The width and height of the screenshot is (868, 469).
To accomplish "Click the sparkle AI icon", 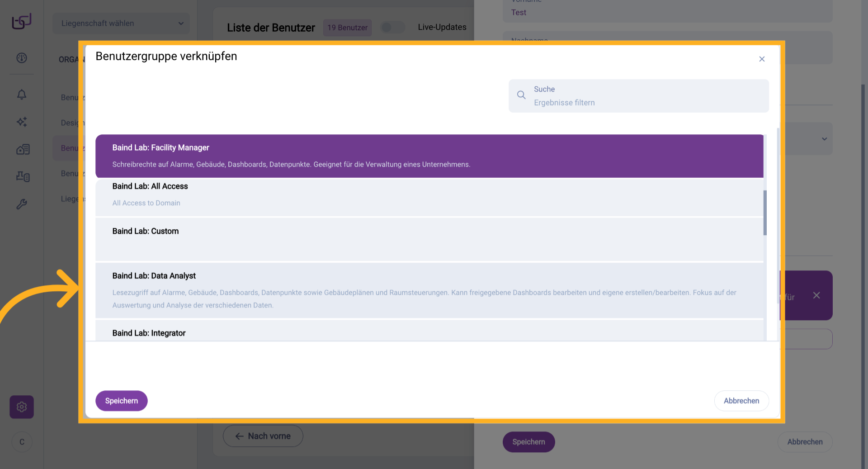I will [x=22, y=122].
